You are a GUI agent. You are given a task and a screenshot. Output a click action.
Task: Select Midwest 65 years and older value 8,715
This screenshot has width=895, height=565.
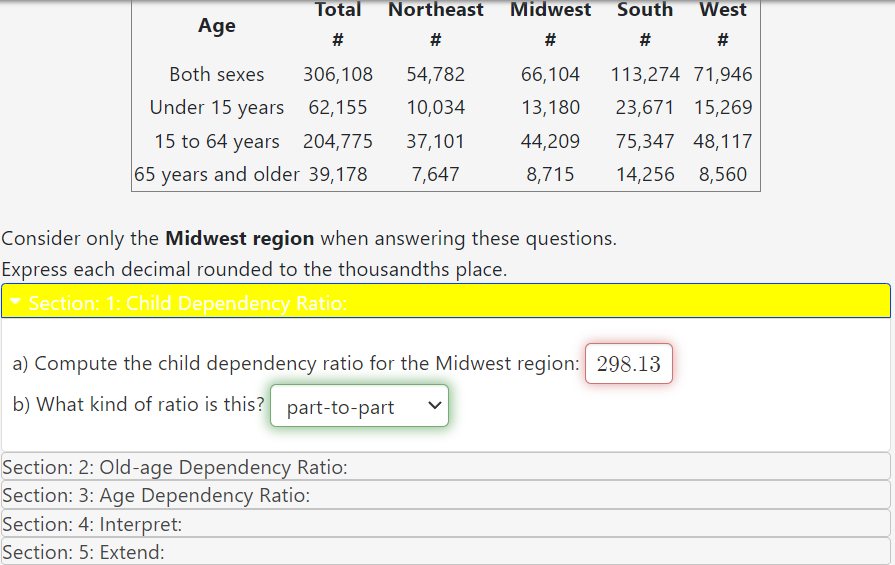[550, 174]
